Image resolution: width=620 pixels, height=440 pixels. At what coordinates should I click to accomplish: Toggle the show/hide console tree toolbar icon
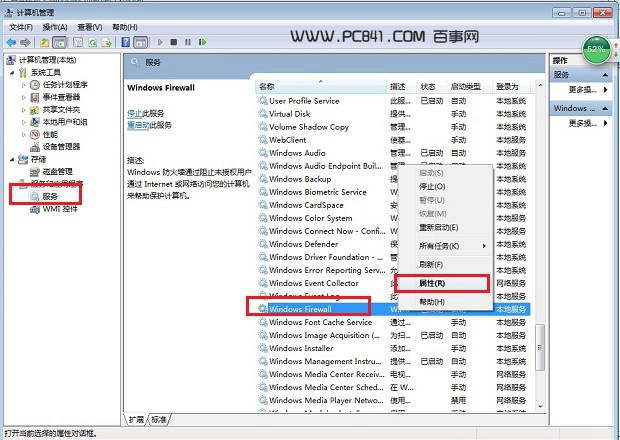pos(60,42)
